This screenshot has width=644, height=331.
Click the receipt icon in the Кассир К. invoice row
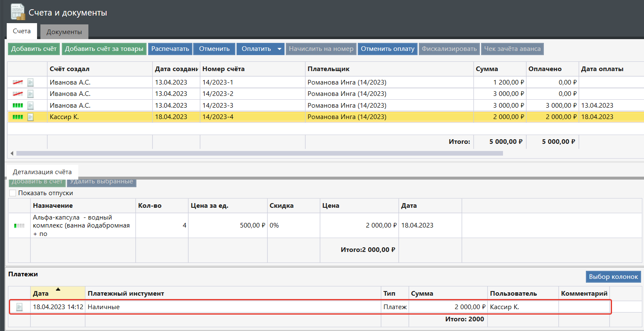point(30,117)
